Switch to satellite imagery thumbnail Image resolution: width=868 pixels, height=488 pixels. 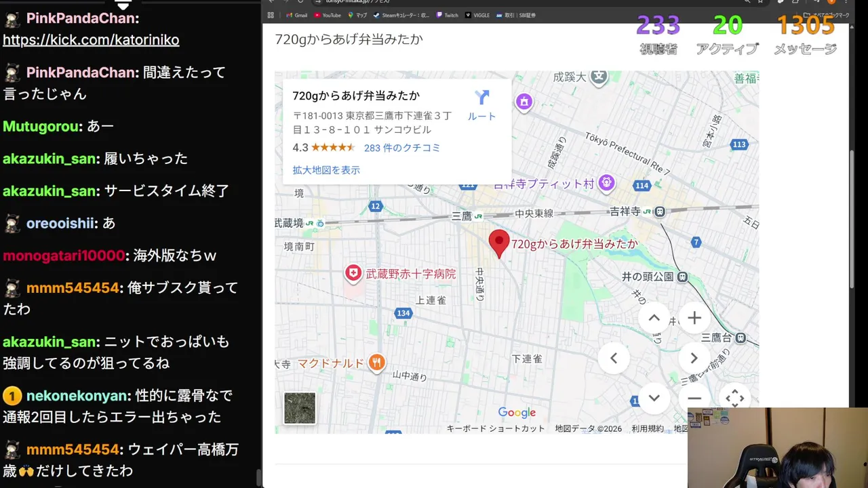pos(300,408)
